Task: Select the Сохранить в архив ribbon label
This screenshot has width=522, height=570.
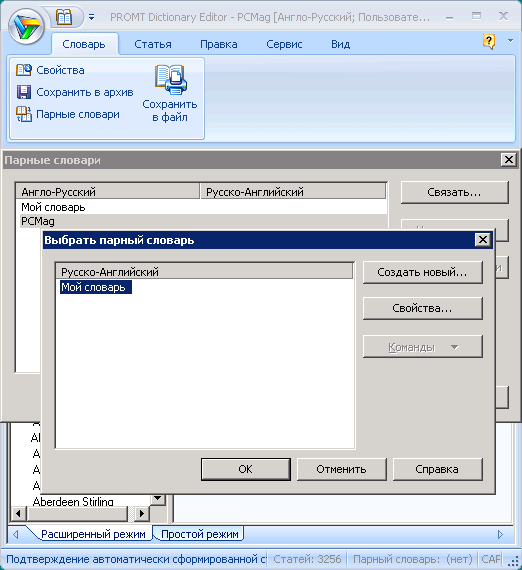Action: click(85, 92)
